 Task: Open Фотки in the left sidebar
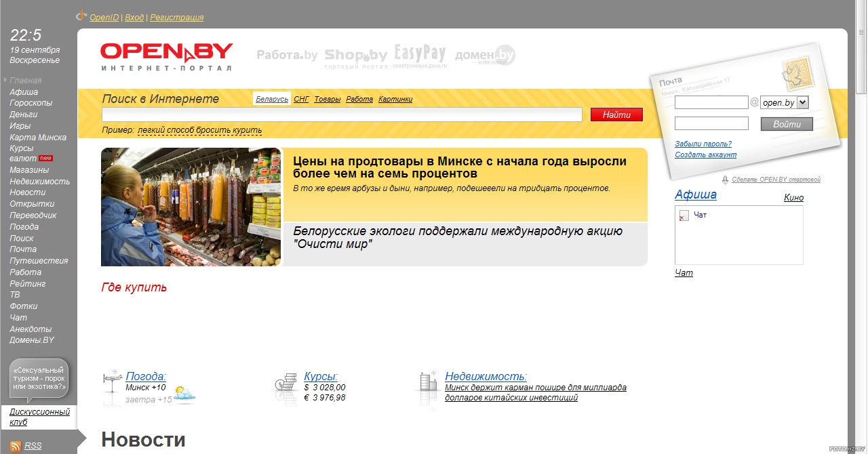coord(24,306)
